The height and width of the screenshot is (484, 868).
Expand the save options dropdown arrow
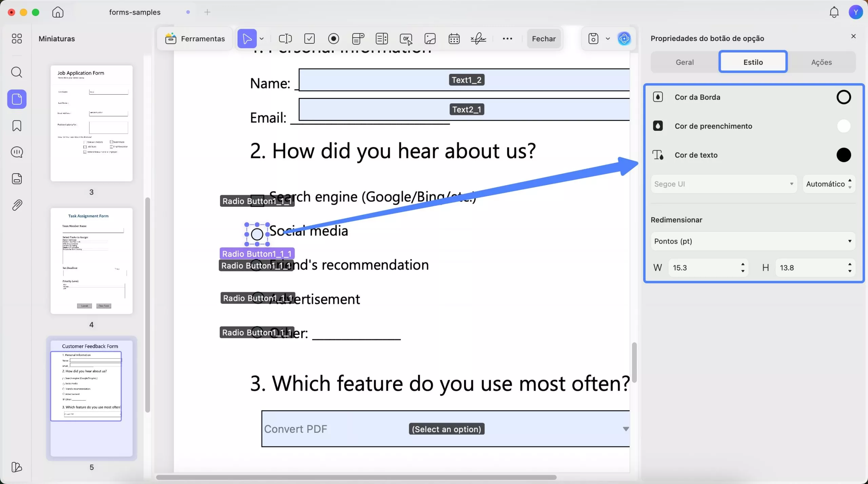click(608, 39)
